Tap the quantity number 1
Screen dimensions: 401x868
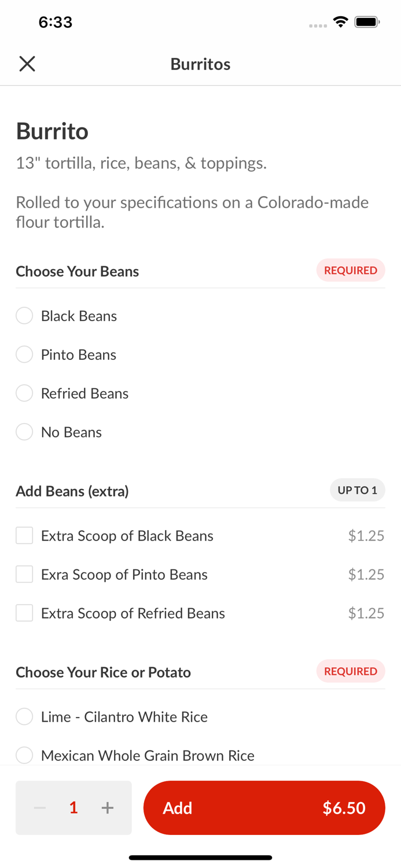73,808
